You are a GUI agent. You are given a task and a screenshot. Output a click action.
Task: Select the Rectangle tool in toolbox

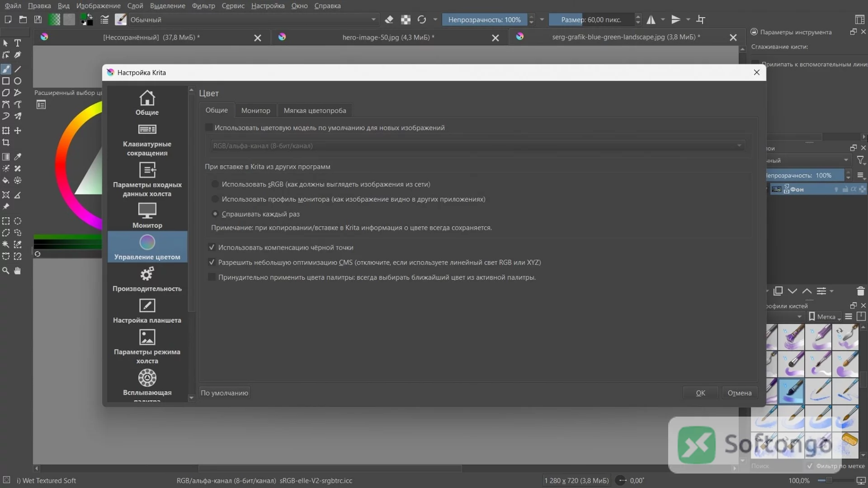6,81
